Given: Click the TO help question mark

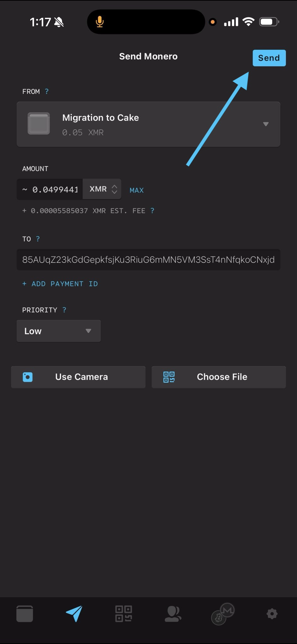Looking at the screenshot, I should click(38, 239).
